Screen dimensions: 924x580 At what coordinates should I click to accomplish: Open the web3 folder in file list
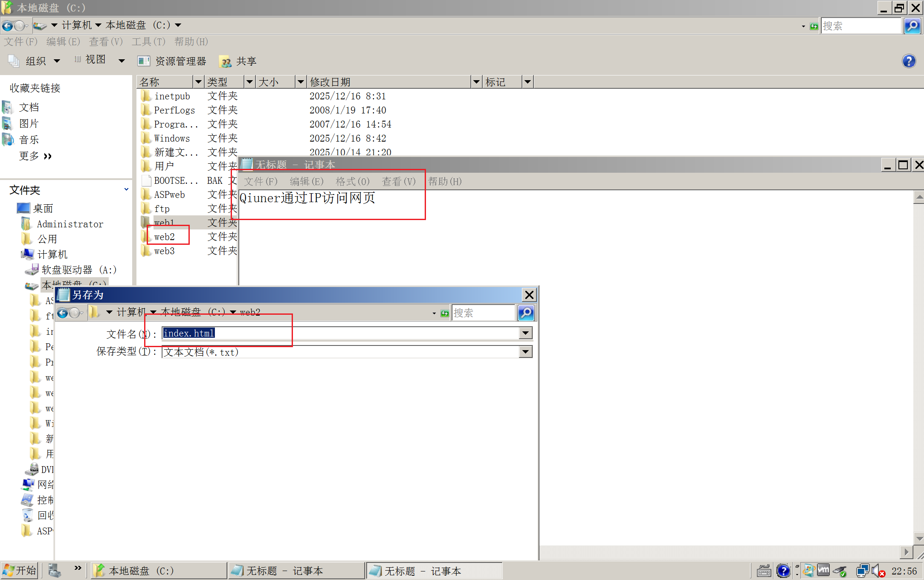pyautogui.click(x=164, y=251)
